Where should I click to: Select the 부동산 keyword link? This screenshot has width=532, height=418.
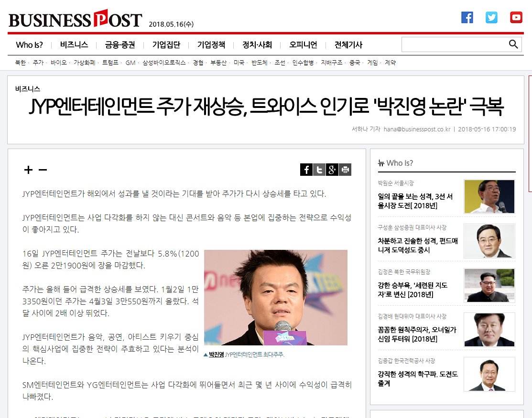click(x=218, y=63)
